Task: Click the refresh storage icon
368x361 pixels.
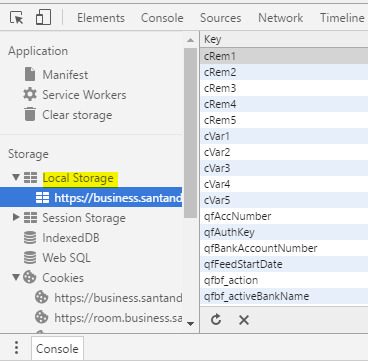Action: click(216, 320)
